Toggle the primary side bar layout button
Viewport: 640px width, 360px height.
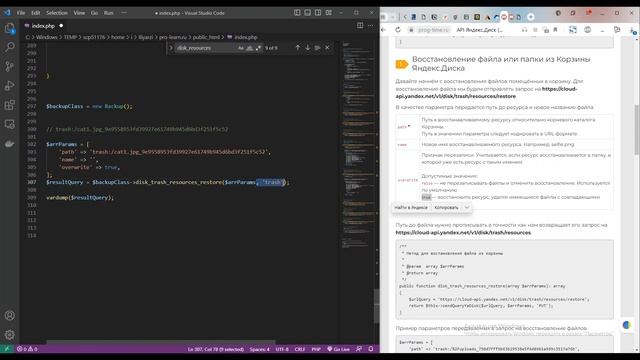(297, 13)
